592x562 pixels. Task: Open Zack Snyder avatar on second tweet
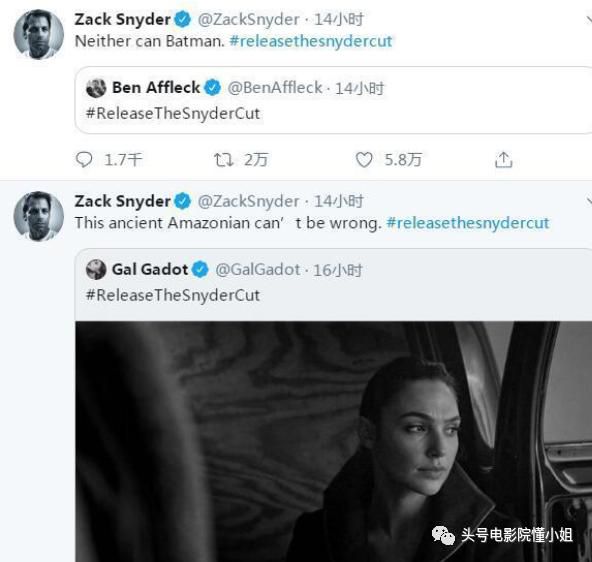(x=39, y=216)
